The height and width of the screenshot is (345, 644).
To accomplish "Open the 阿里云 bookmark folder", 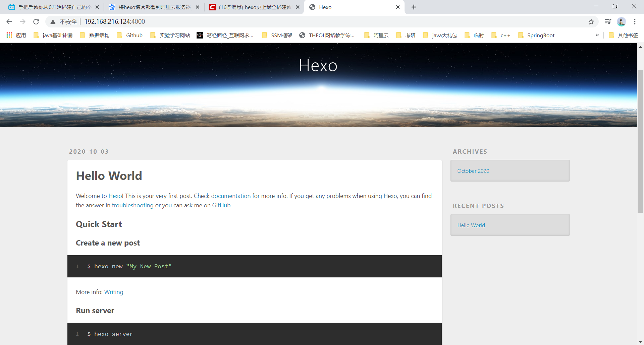I will click(377, 35).
